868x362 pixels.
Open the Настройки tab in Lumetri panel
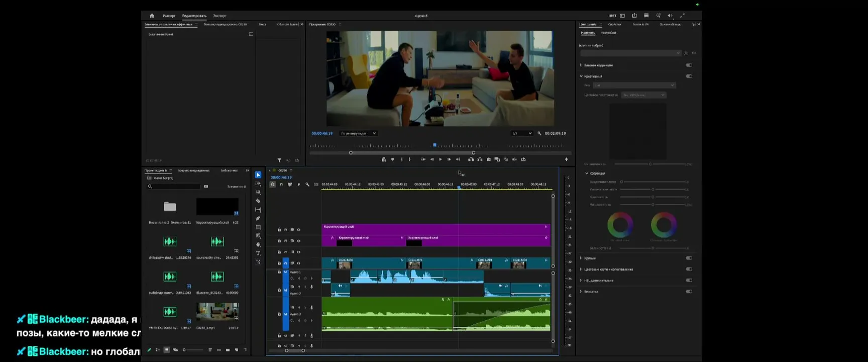point(608,33)
